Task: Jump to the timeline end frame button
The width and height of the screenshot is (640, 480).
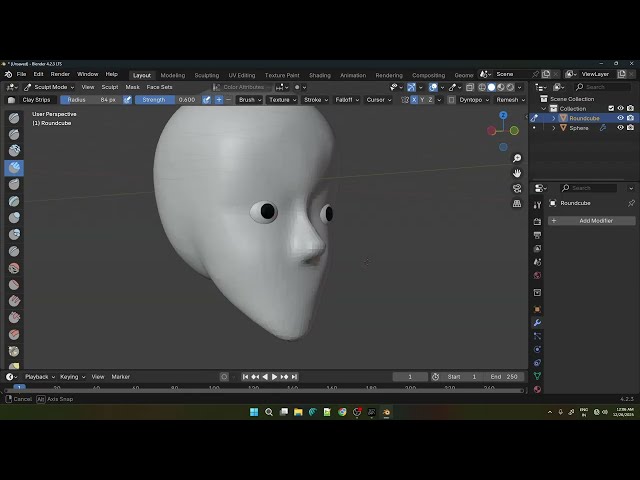Action: tap(294, 377)
